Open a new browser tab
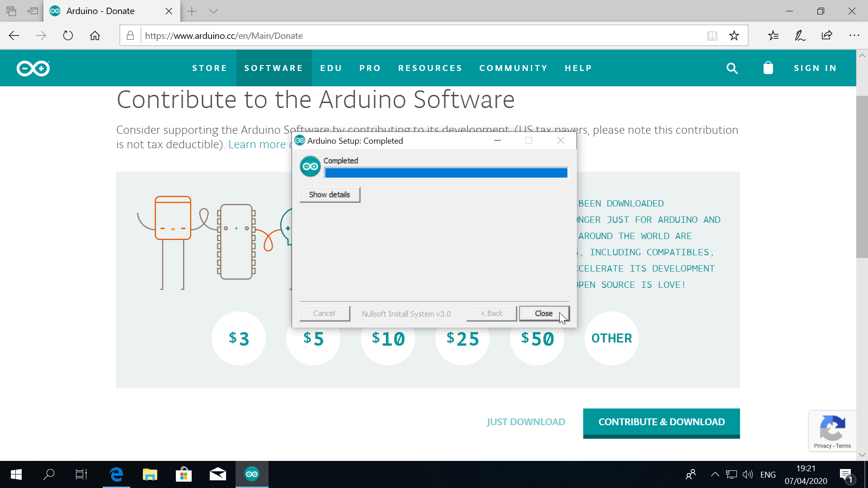Image resolution: width=868 pixels, height=488 pixels. click(192, 11)
